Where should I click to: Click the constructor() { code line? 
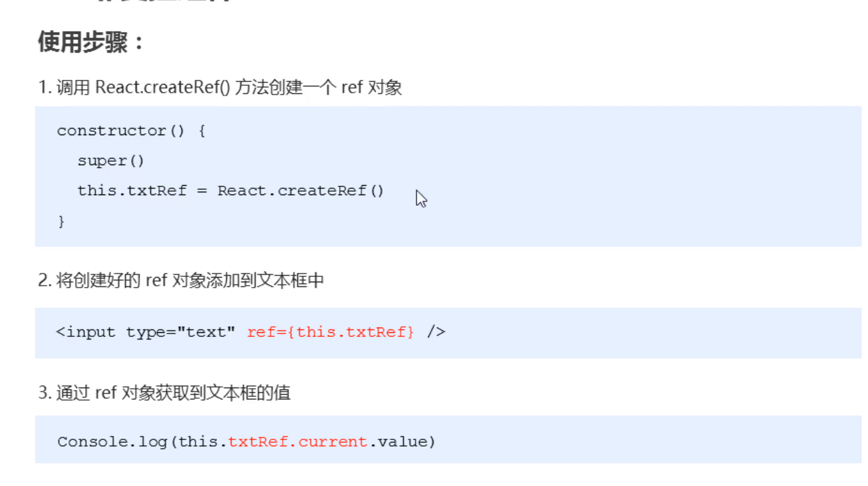tap(131, 130)
